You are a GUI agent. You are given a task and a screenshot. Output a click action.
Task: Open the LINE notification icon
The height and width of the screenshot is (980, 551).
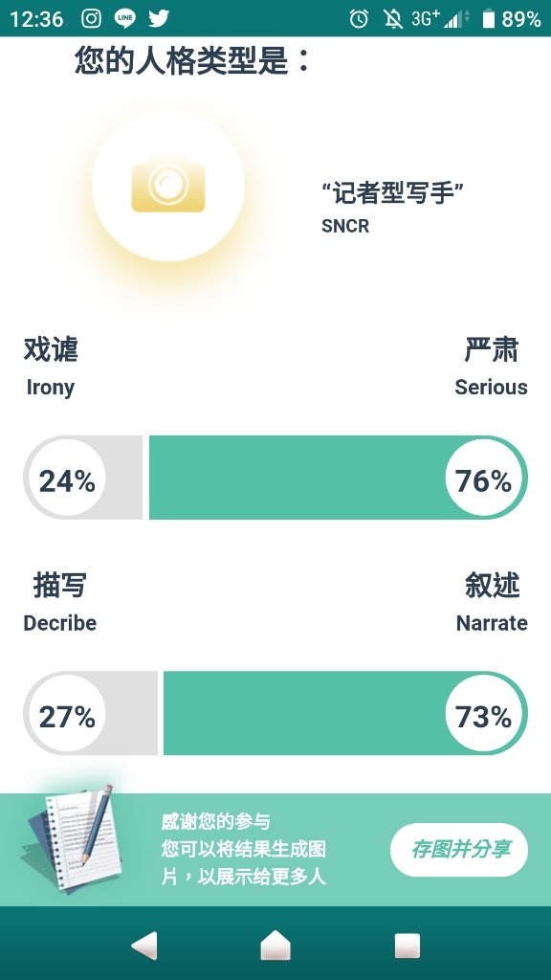pyautogui.click(x=125, y=19)
